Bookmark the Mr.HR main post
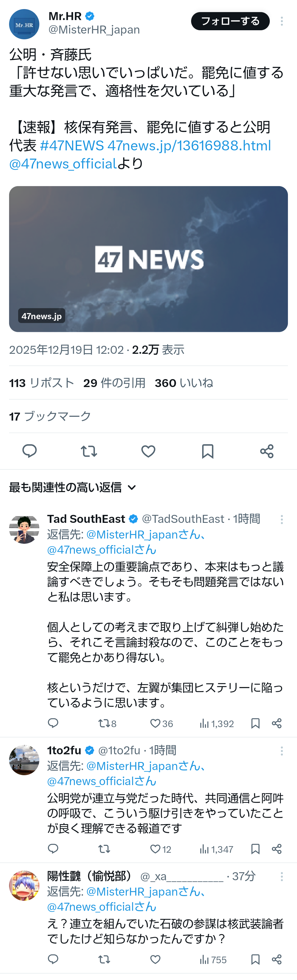Image resolution: width=297 pixels, height=980 pixels. pos(208,451)
